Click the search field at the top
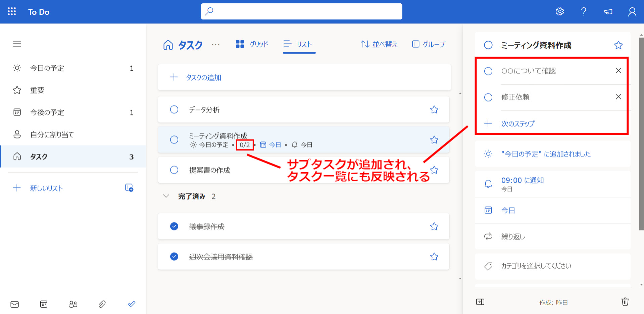The width and height of the screenshot is (644, 314). [x=301, y=11]
